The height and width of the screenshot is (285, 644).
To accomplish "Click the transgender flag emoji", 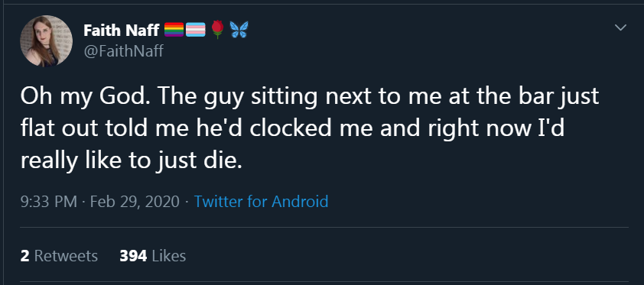I will [x=196, y=30].
